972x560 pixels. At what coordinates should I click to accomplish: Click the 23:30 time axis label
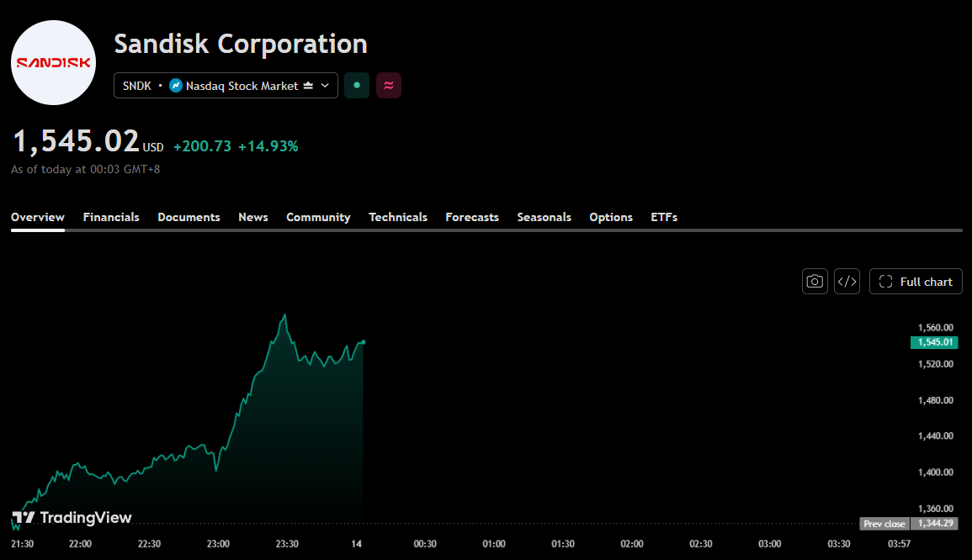coord(287,544)
